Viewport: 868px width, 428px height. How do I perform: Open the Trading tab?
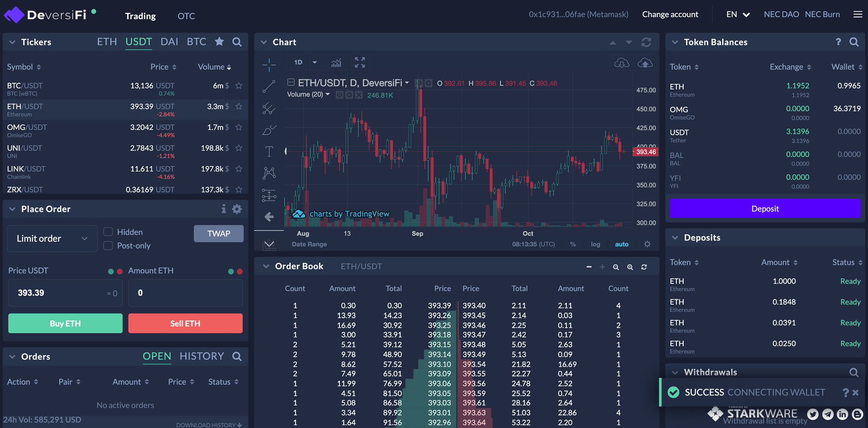140,16
